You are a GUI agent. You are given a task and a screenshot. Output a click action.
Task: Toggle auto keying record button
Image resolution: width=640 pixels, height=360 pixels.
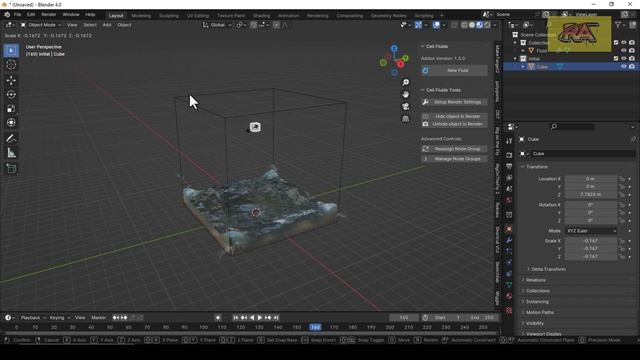point(218,318)
